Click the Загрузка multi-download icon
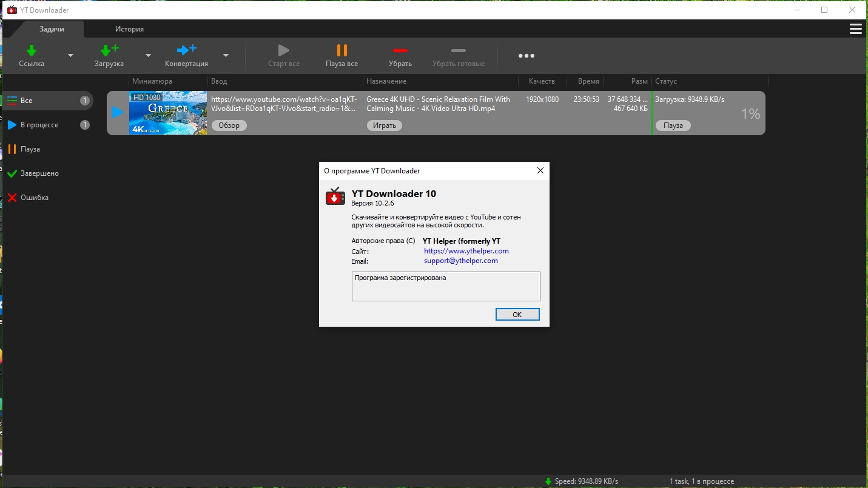868x488 pixels. tap(109, 51)
